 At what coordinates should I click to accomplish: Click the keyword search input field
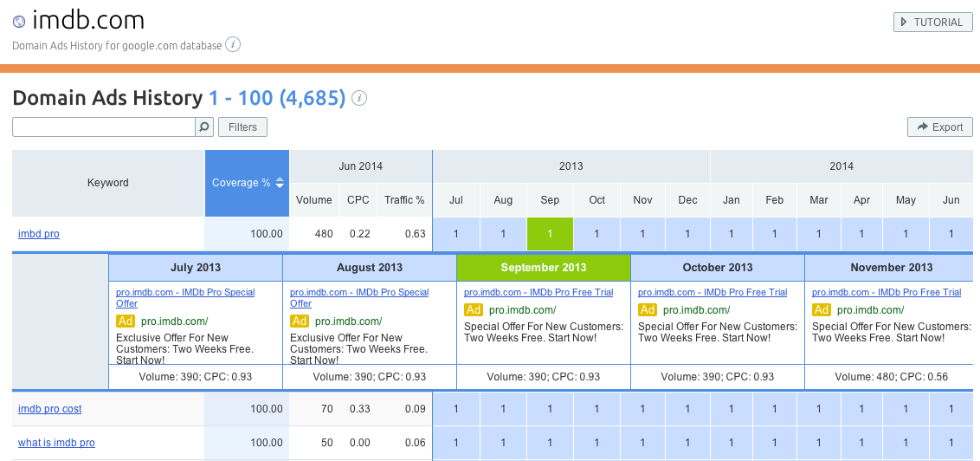click(x=104, y=127)
